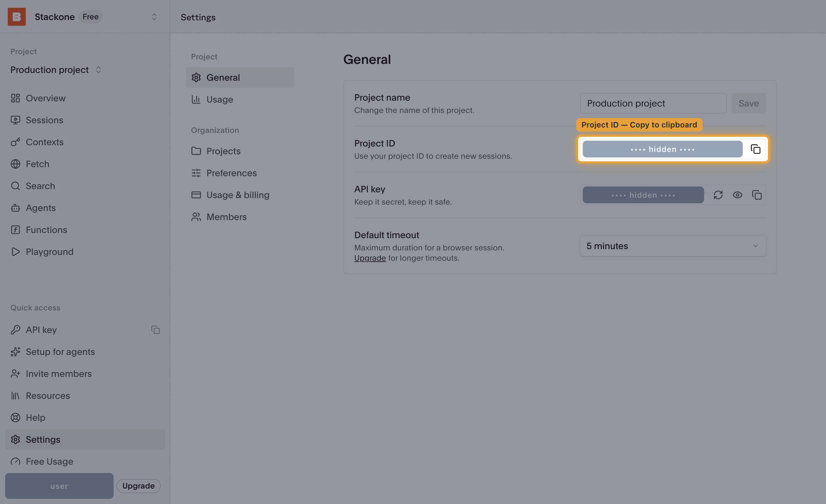
Task: Click the Settings gear in sidebar
Action: [15, 439]
